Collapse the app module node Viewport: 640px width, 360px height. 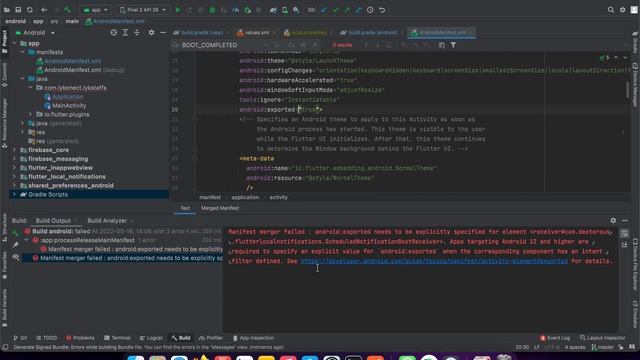(x=15, y=43)
